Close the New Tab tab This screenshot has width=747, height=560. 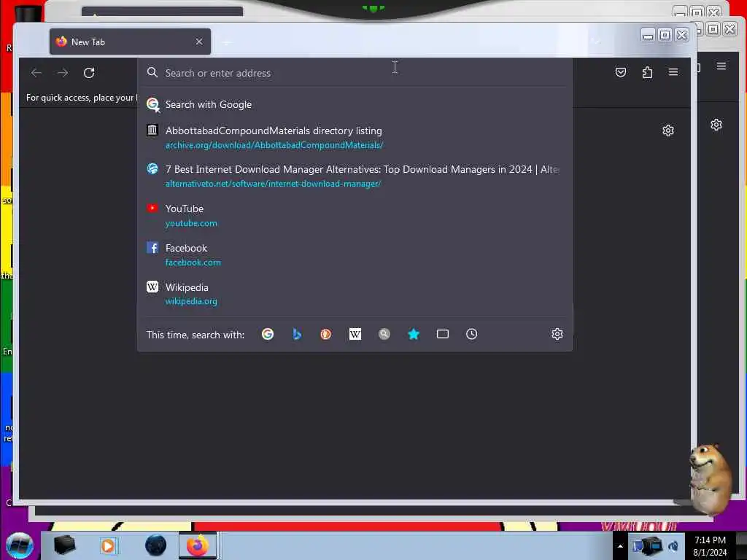tap(199, 42)
